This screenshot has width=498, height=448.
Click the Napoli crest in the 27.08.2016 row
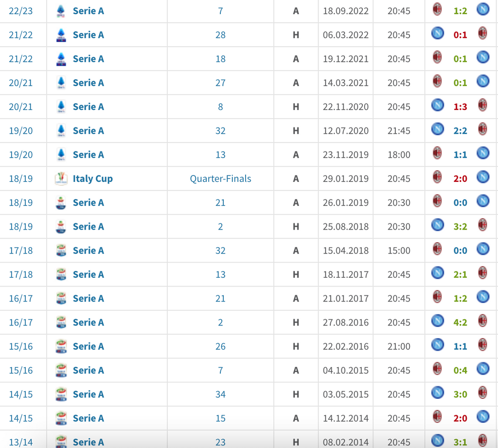[x=437, y=321]
